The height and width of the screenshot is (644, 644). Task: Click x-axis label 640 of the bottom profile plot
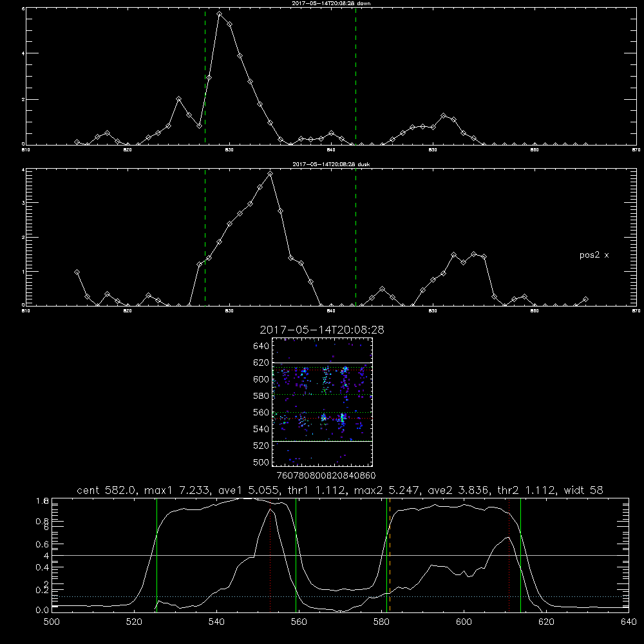(x=629, y=622)
